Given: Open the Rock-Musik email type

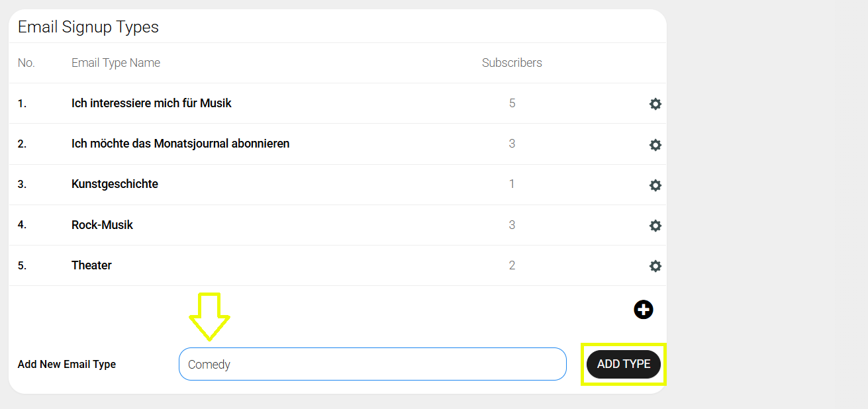Looking at the screenshot, I should click(x=102, y=225).
